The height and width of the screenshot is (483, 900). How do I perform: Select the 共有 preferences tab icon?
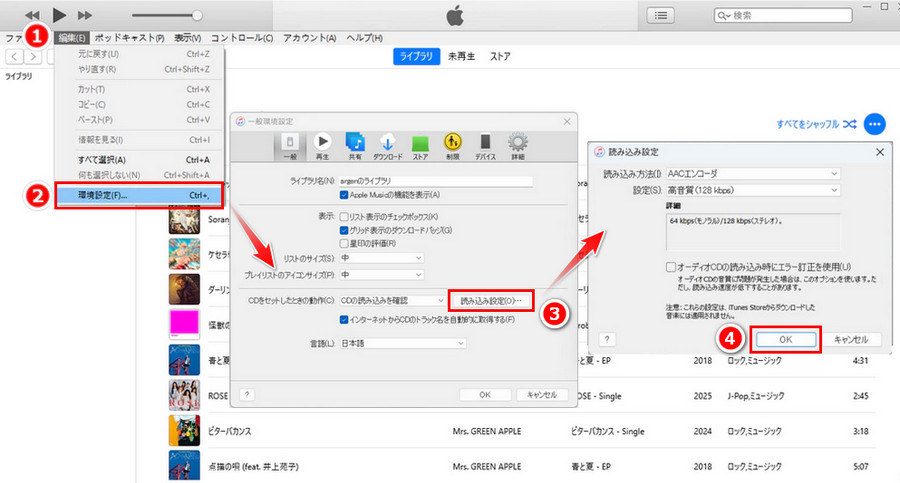pos(355,146)
